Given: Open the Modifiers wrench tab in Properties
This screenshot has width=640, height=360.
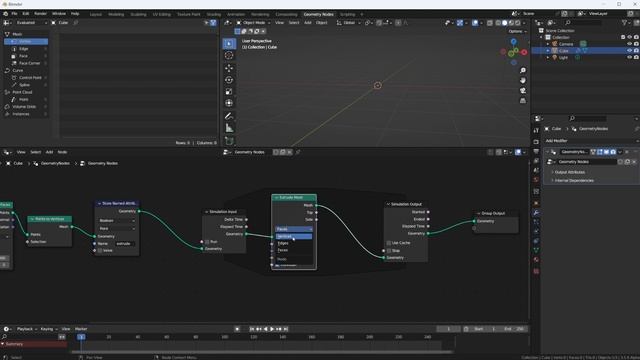Looking at the screenshot, I should [536, 213].
